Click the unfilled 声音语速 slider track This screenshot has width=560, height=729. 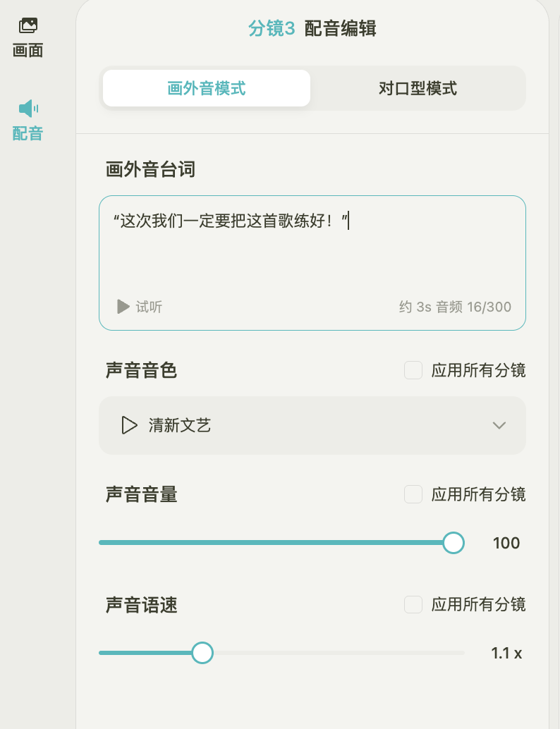[339, 653]
